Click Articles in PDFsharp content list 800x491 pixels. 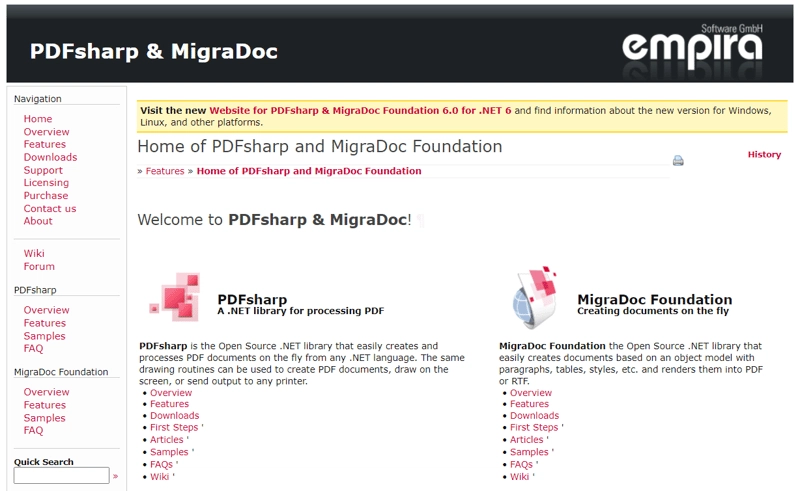click(x=166, y=439)
